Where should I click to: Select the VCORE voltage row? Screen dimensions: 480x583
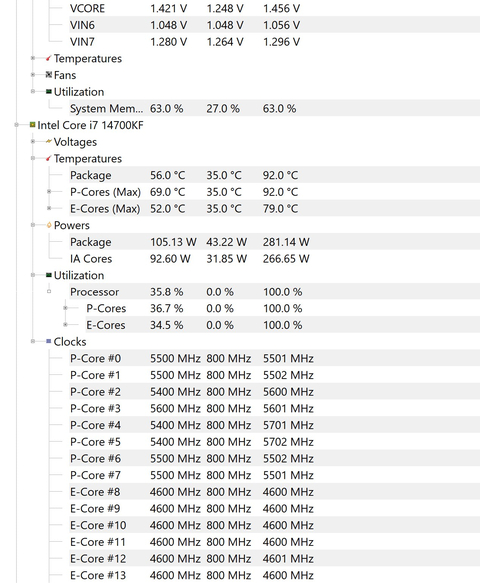click(274, 8)
